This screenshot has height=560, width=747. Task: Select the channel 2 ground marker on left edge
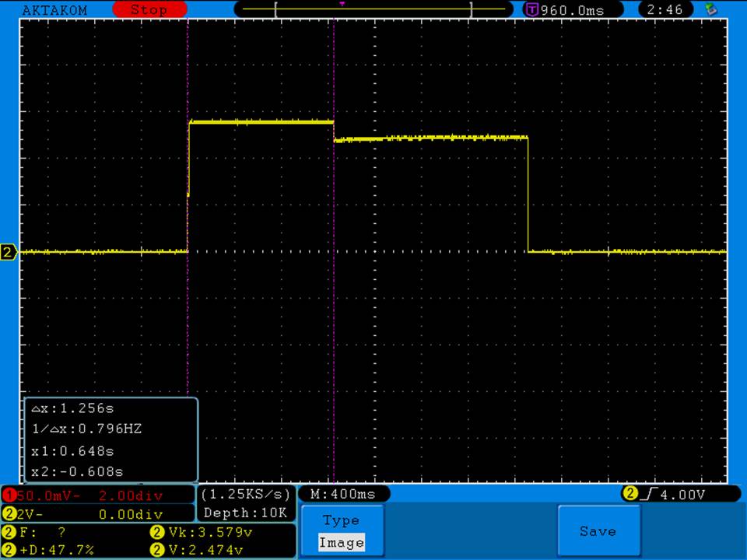coord(9,252)
